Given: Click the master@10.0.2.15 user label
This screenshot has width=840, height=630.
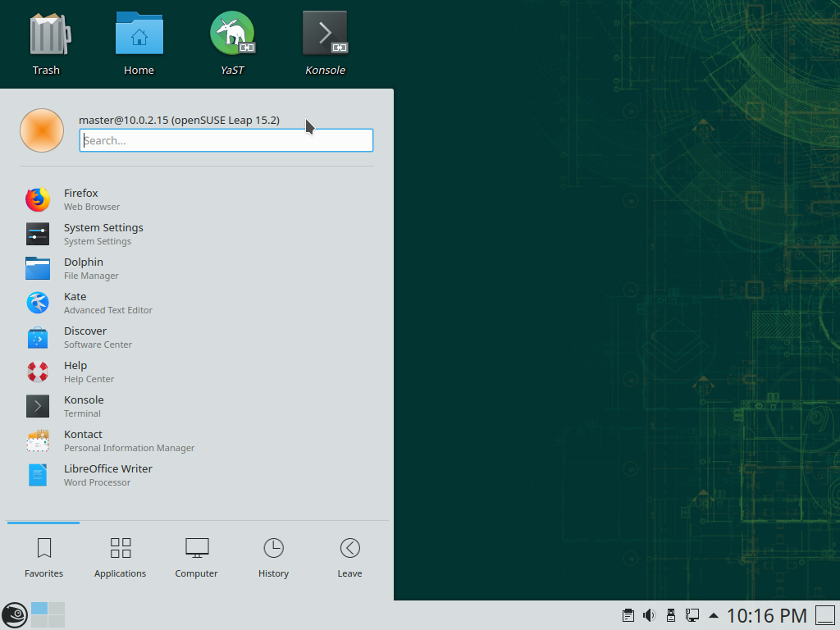Looking at the screenshot, I should tap(180, 120).
